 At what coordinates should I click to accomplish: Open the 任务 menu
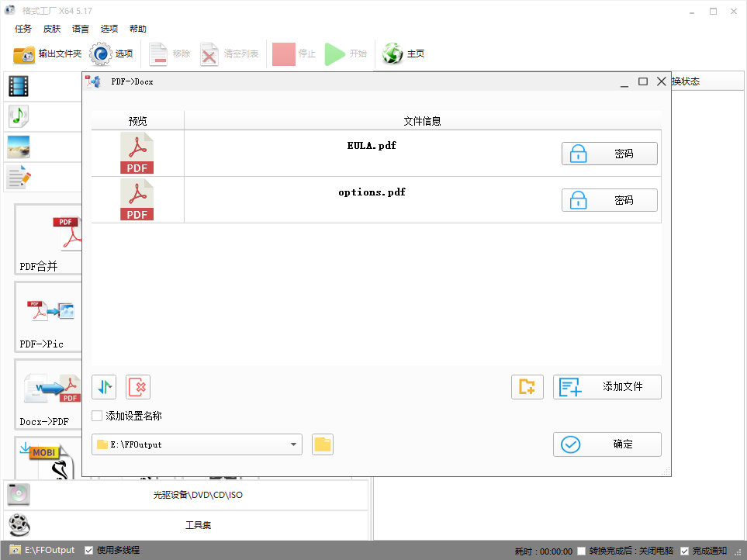23,29
